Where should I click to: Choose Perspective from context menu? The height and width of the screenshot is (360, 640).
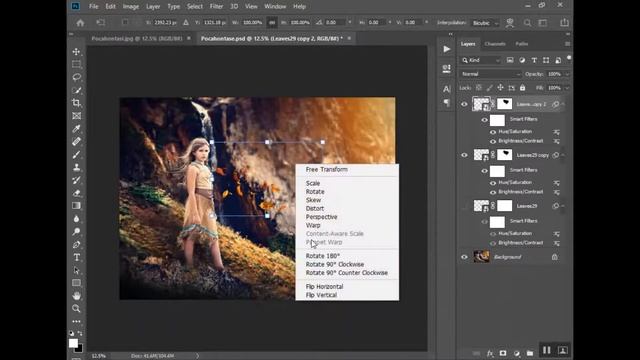pyautogui.click(x=321, y=217)
